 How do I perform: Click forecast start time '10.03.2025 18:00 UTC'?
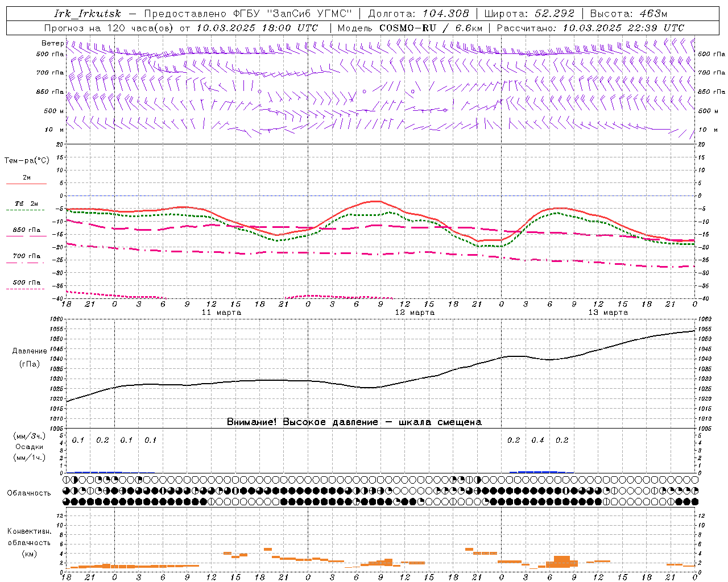[x=257, y=28]
